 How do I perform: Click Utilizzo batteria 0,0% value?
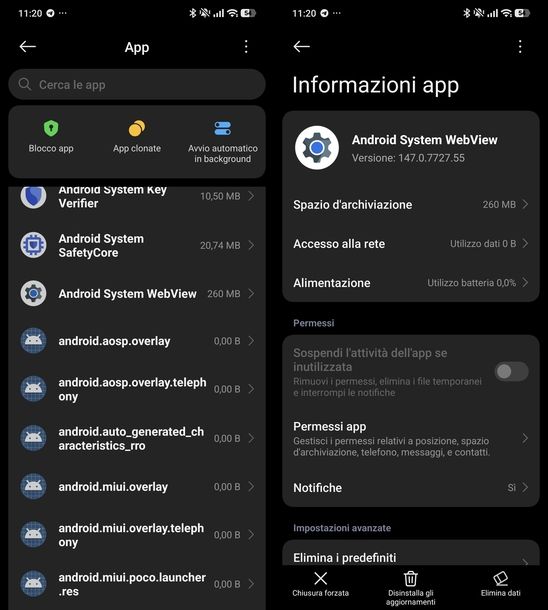471,283
